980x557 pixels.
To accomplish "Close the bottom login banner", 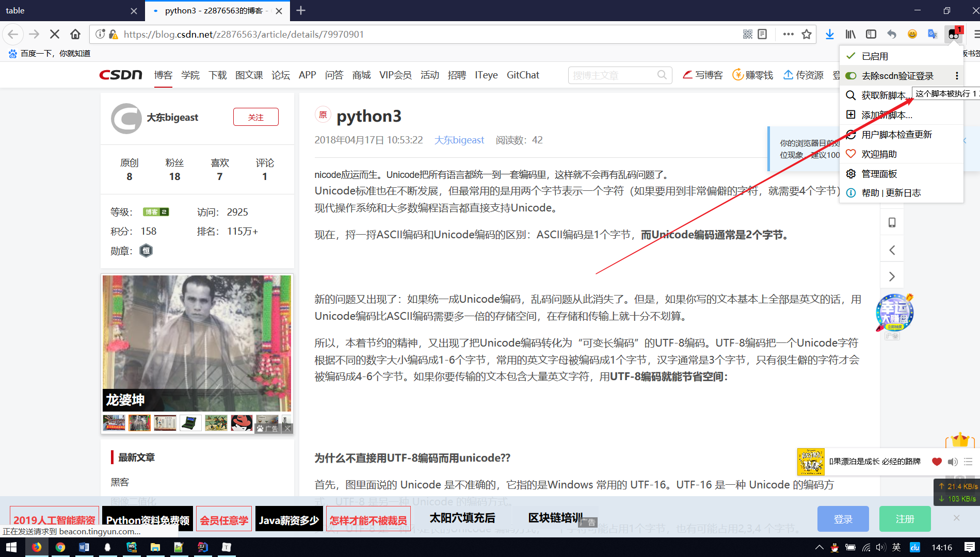I will pyautogui.click(x=956, y=518).
